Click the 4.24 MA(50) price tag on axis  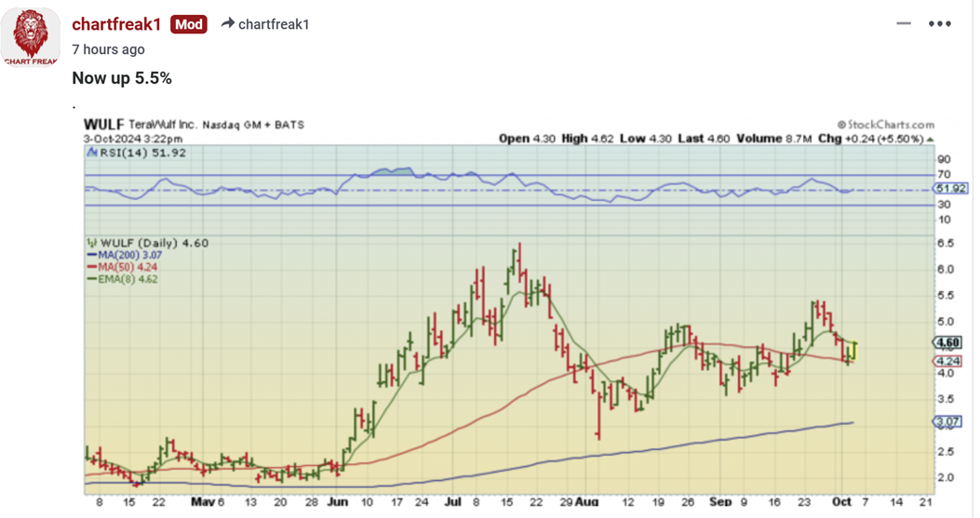click(948, 361)
